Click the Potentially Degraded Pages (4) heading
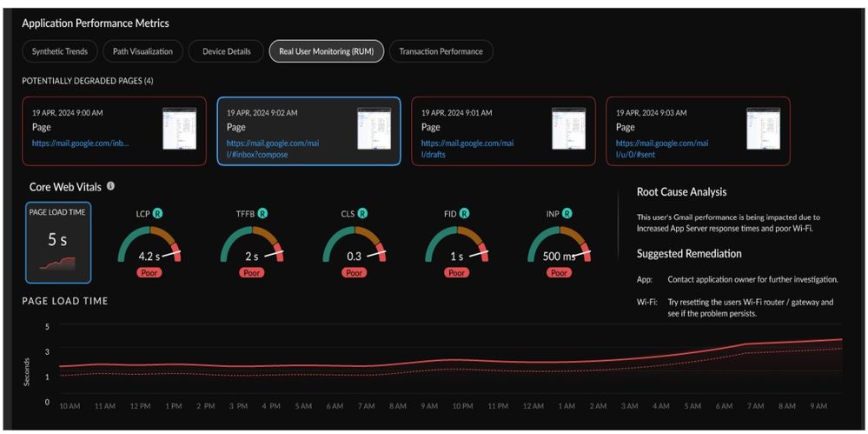Viewport: 868px width, 434px height. pos(88,81)
